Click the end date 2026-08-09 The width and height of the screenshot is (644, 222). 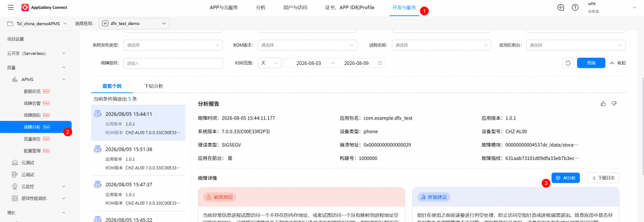(x=356, y=63)
